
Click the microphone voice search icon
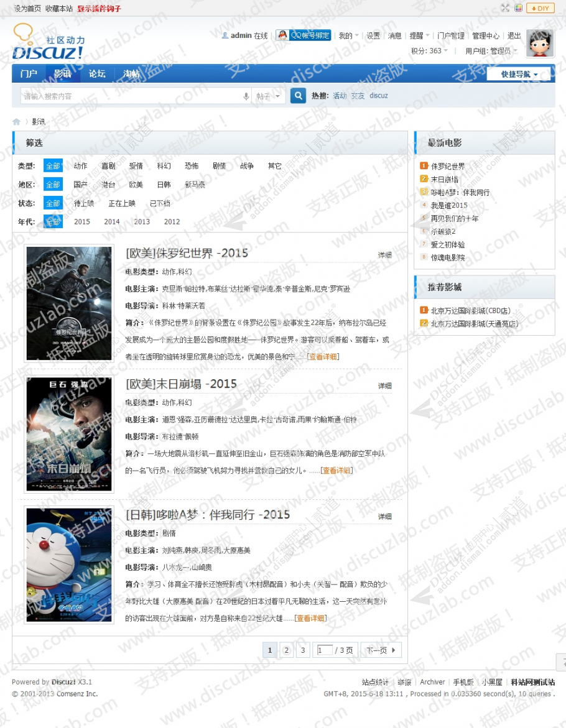pos(246,96)
